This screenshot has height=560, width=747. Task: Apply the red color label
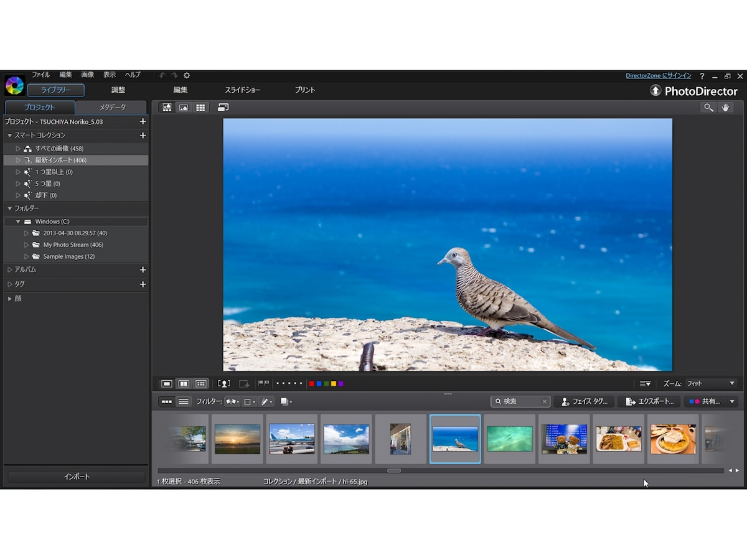[312, 384]
